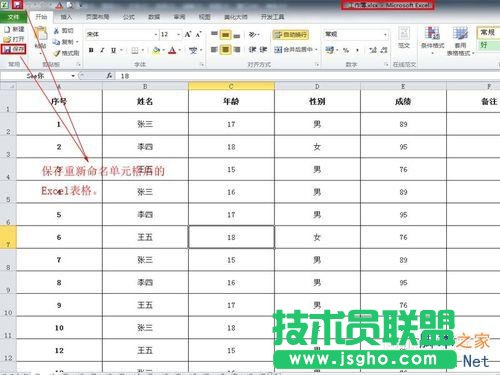Toggle Center horizontal alignment
This screenshot has width=500, height=375.
point(226,50)
